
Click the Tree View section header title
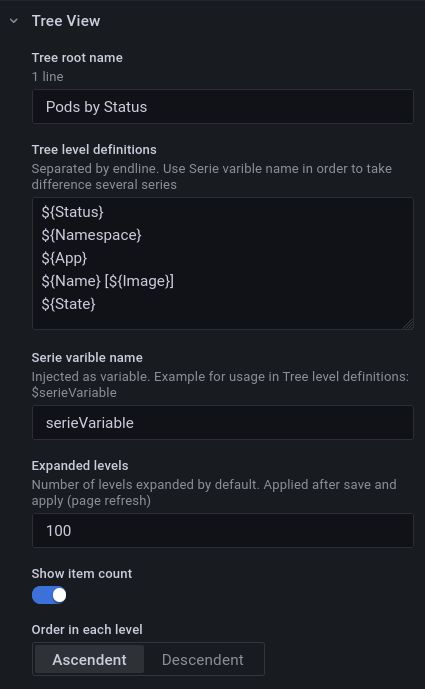point(66,21)
